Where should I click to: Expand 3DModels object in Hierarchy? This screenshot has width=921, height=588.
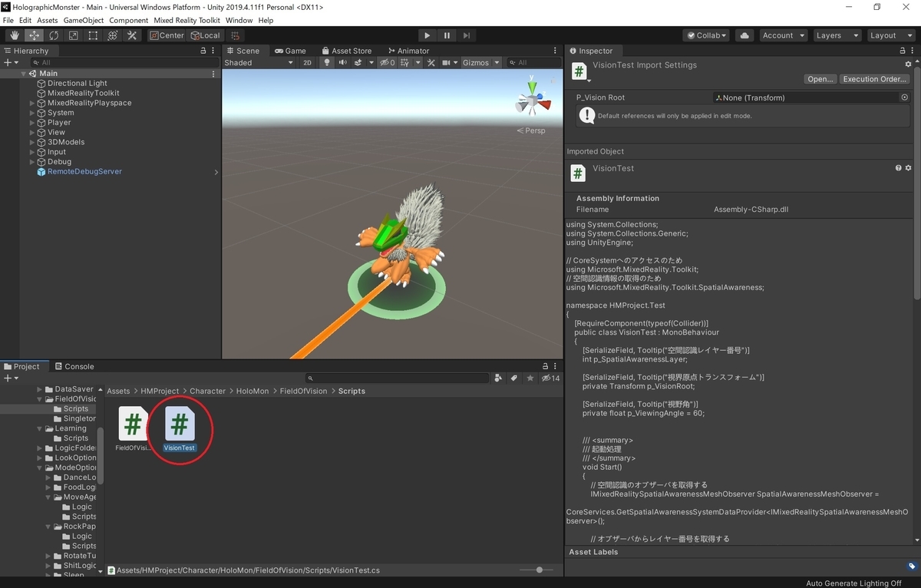point(32,142)
